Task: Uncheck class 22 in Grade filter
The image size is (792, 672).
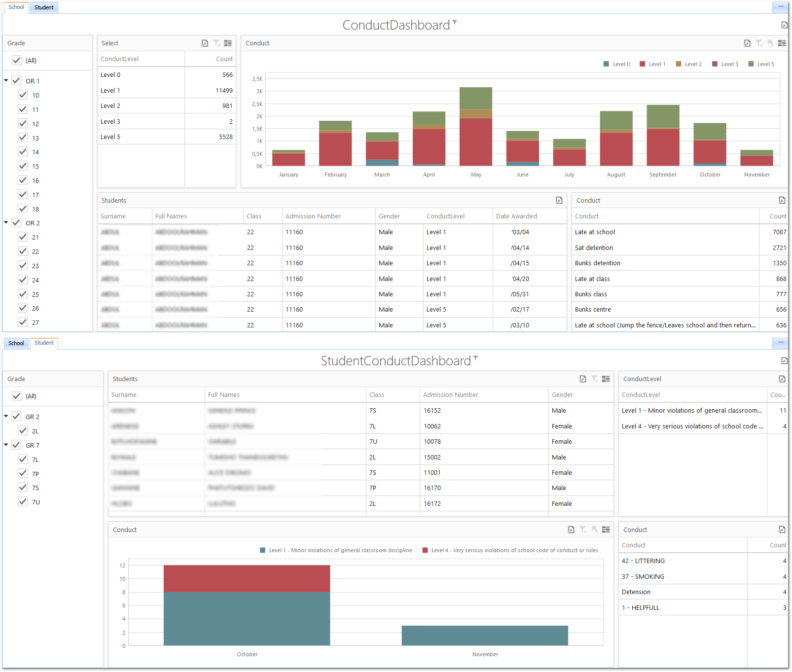Action: (x=23, y=251)
